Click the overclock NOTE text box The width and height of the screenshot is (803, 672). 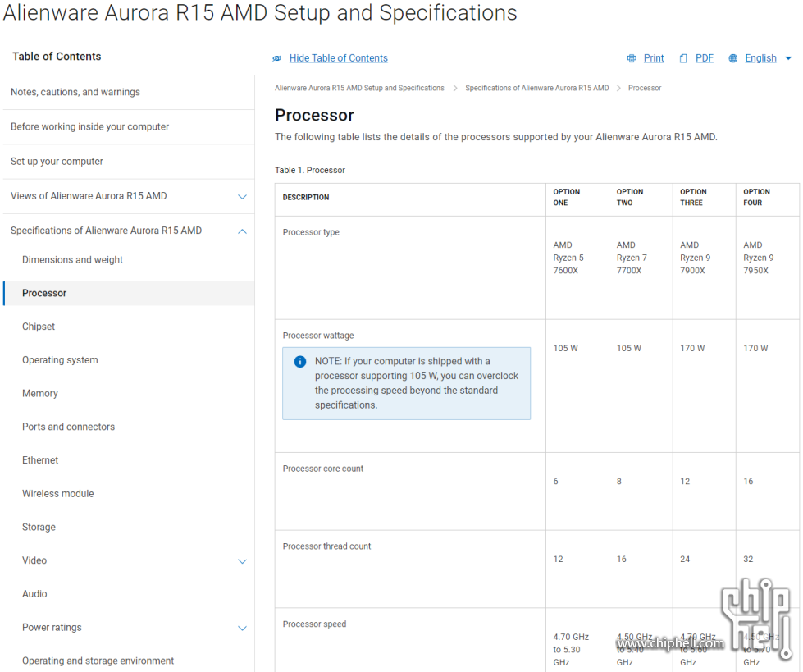click(x=407, y=384)
